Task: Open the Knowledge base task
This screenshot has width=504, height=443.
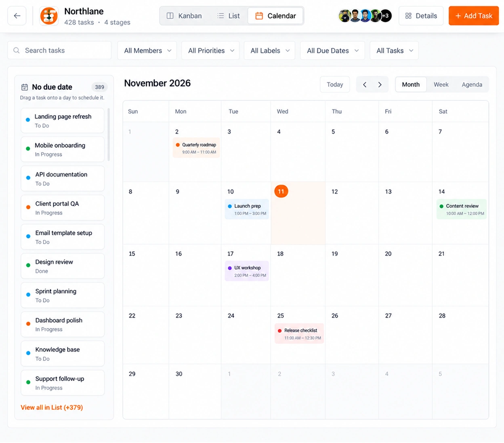Action: [x=63, y=354]
